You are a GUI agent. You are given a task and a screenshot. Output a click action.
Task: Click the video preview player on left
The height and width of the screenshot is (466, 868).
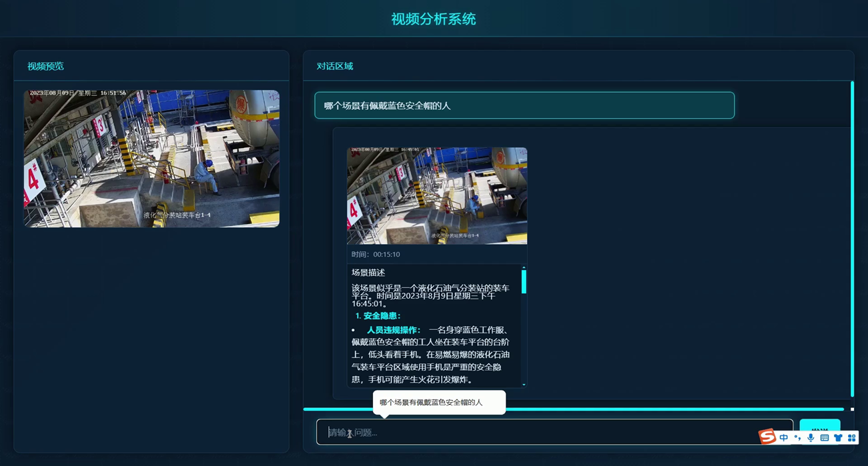151,159
